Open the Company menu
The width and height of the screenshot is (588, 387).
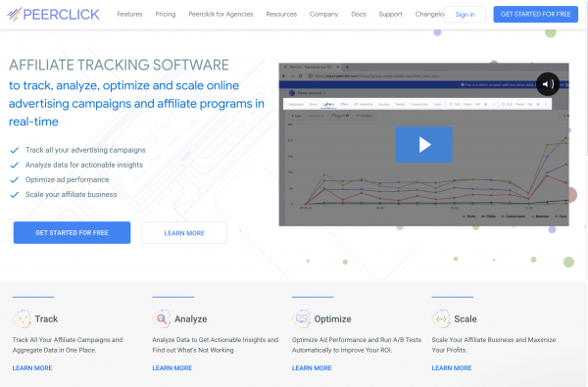[323, 15]
